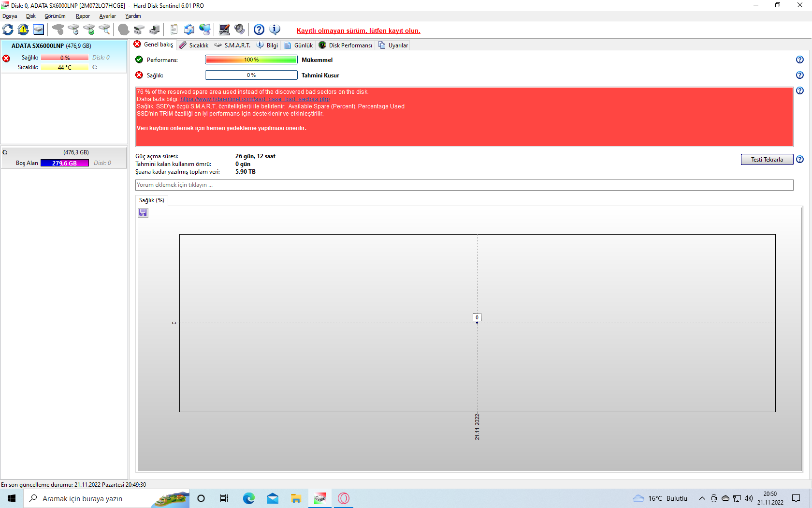
Task: Click the notepad report toolbar icon
Action: (174, 30)
